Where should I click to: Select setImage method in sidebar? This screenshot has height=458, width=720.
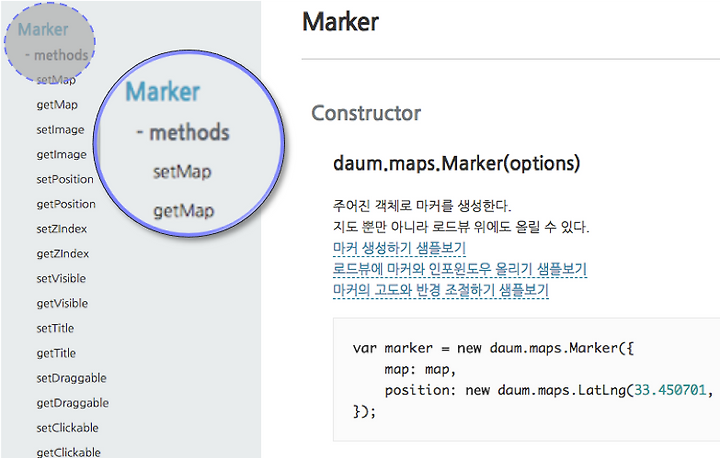click(60, 130)
